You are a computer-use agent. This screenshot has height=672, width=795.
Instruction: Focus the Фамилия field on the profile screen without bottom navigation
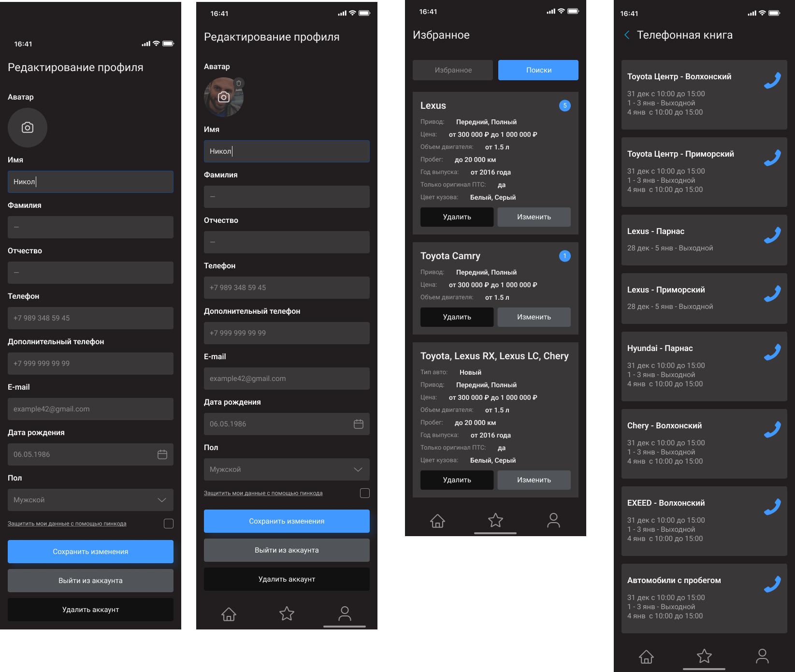click(x=90, y=227)
